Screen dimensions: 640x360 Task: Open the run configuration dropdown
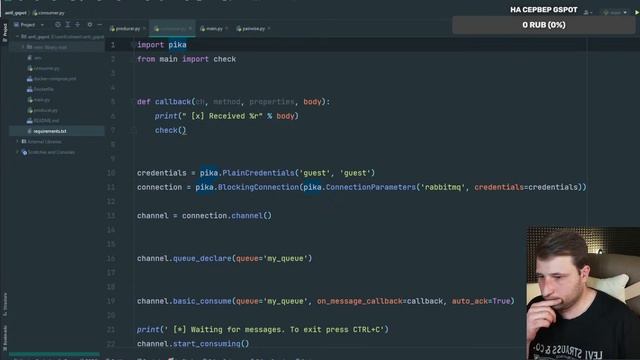coord(615,13)
